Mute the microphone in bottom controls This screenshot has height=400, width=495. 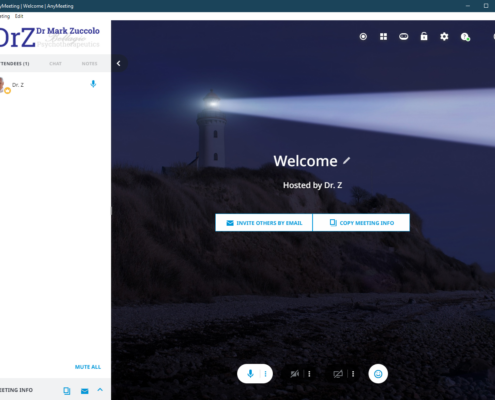point(250,374)
